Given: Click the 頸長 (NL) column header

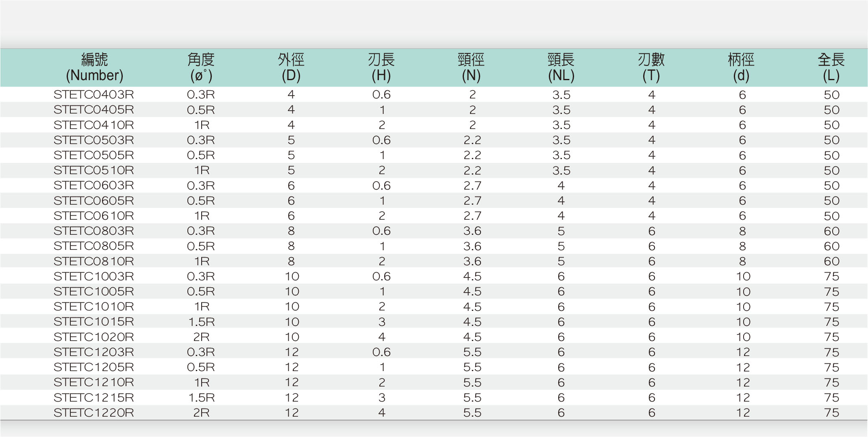Looking at the screenshot, I should coord(561,68).
